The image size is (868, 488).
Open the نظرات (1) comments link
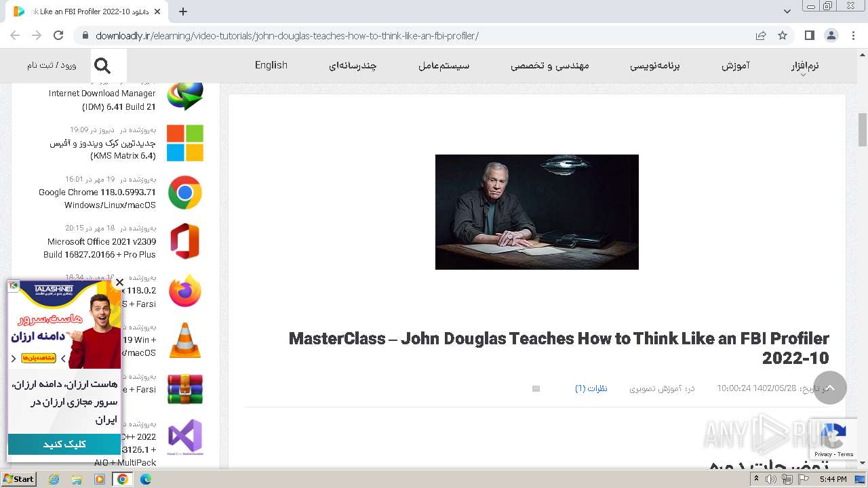[591, 388]
